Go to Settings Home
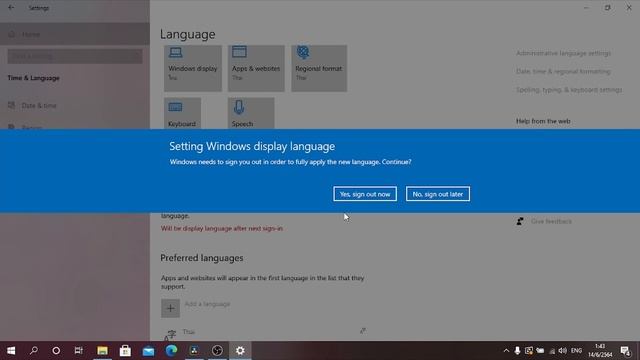Viewport: 640px width, 360px height. [75, 34]
